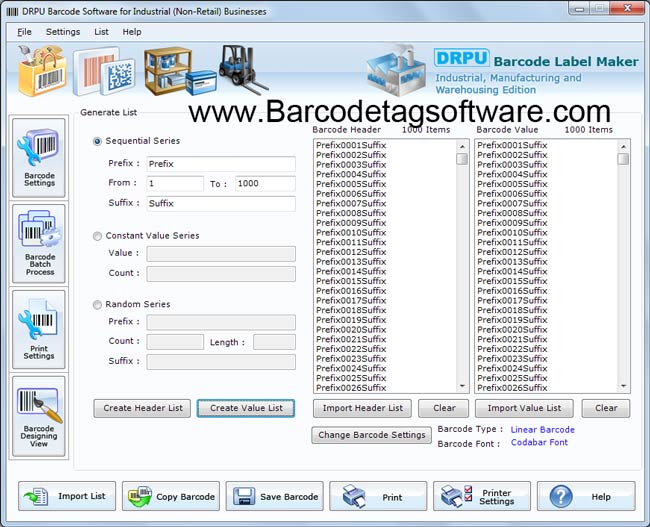The height and width of the screenshot is (527, 650).
Task: Select the Random Series option
Action: pos(97,305)
